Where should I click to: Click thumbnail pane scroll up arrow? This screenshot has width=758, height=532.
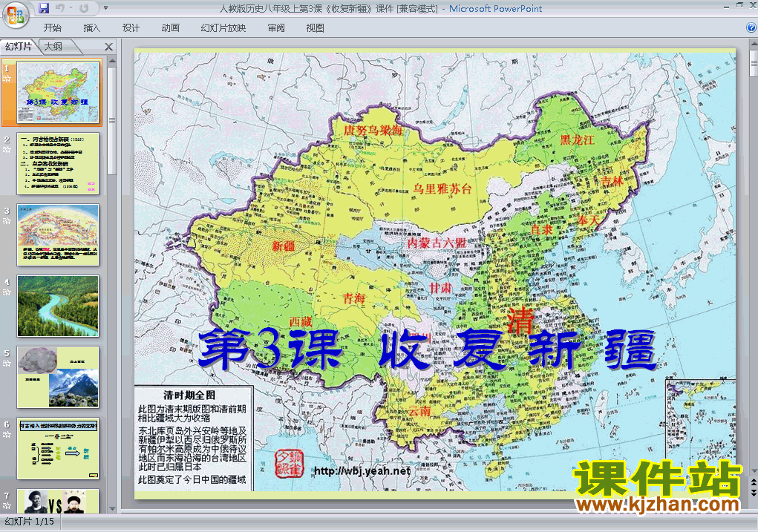click(x=112, y=62)
